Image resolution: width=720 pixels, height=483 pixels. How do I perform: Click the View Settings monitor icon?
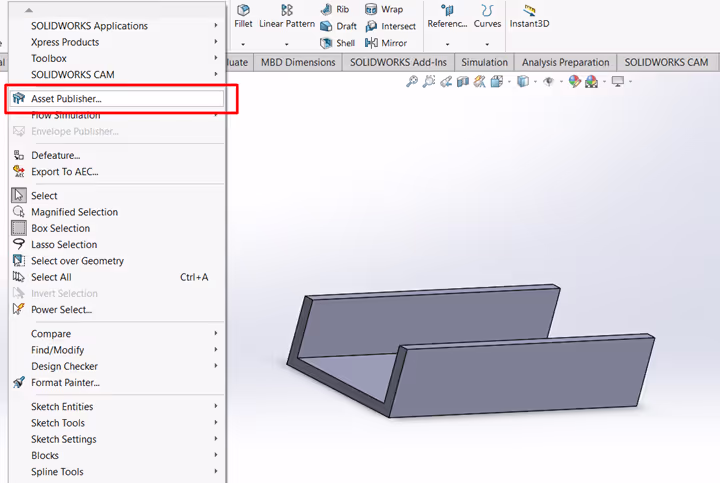(x=618, y=82)
